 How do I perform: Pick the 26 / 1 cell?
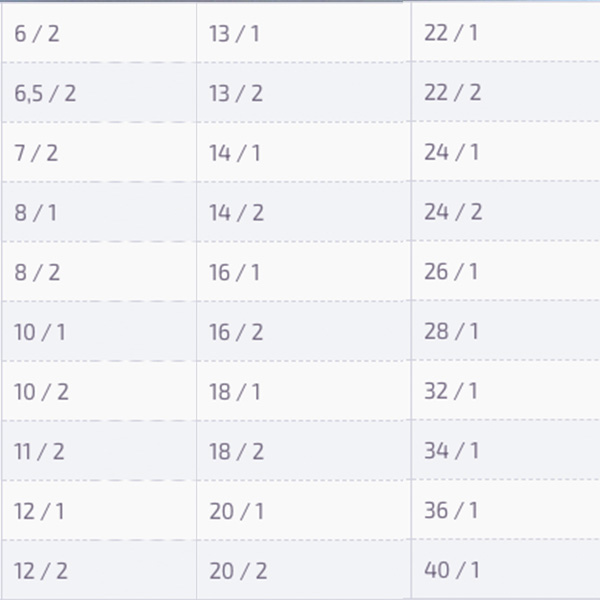pyautogui.click(x=451, y=272)
